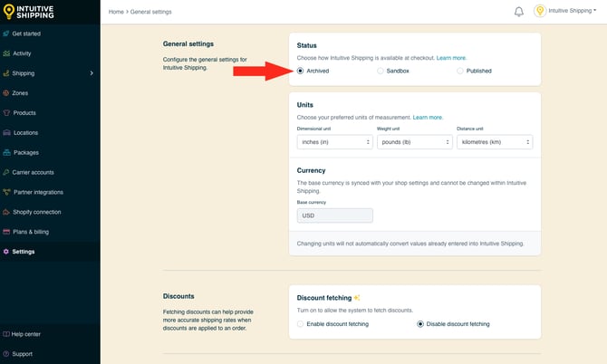Open the Products section

[x=24, y=113]
